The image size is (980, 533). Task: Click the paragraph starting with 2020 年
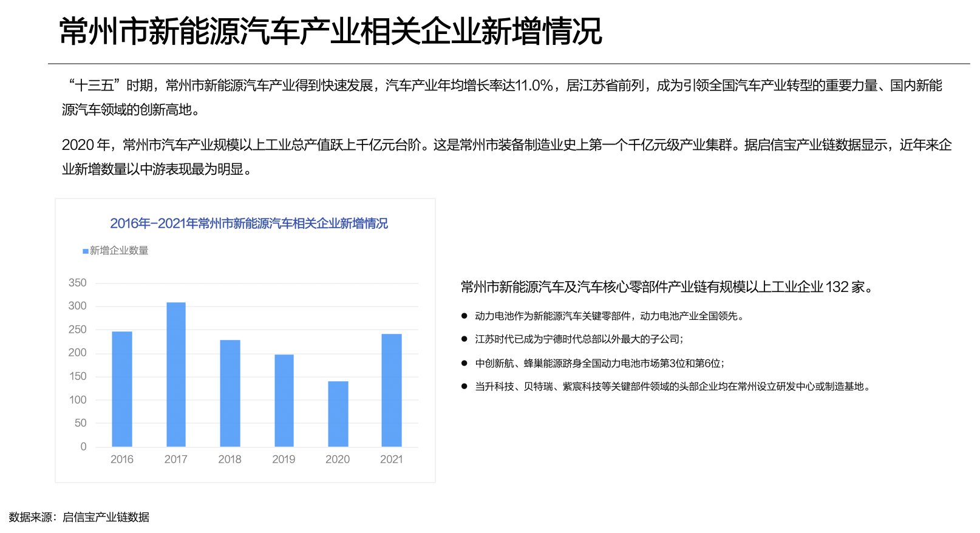506,157
